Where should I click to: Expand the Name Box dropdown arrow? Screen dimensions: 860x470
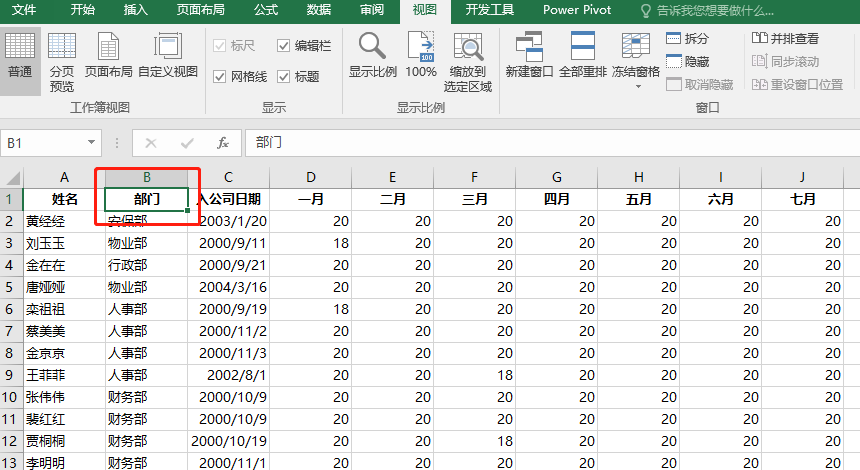click(x=91, y=143)
